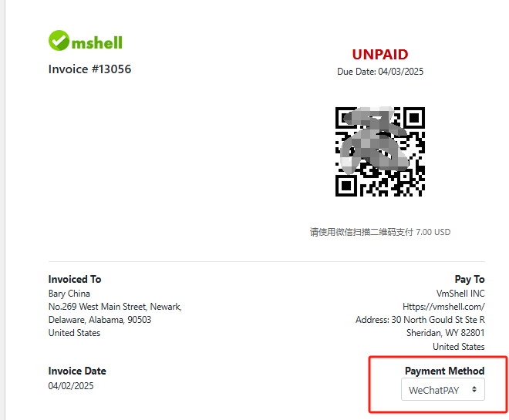Click the No.269 West Main Street address line
This screenshot has width=509, height=420.
click(115, 307)
